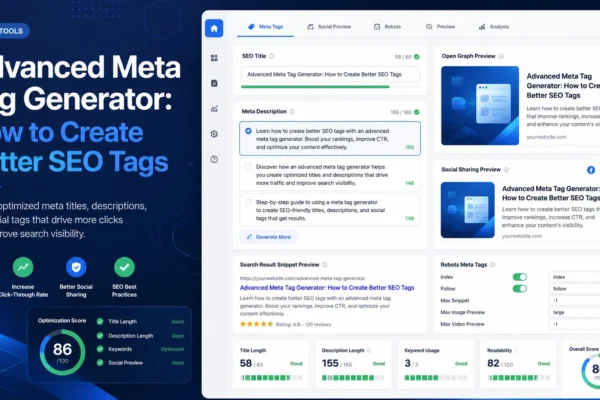Open the Max Snippet value field
This screenshot has height=400, width=600.
coord(574,300)
